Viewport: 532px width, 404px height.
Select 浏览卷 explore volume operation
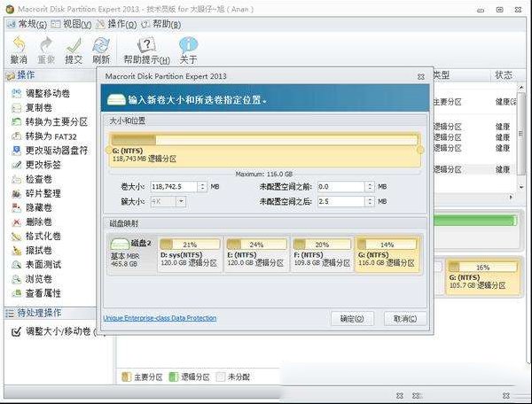click(32, 279)
